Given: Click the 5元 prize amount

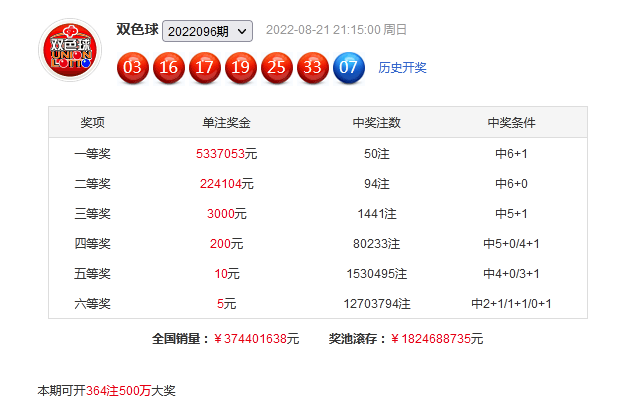Looking at the screenshot, I should [226, 304].
